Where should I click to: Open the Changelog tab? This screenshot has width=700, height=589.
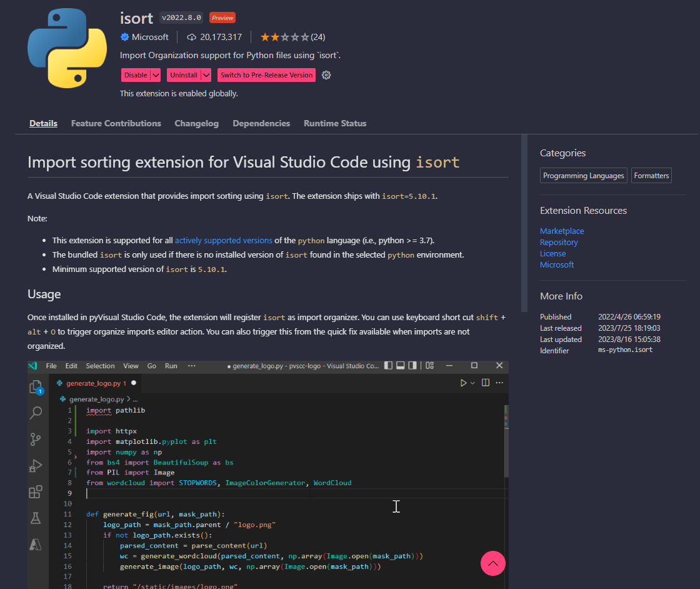pos(196,123)
